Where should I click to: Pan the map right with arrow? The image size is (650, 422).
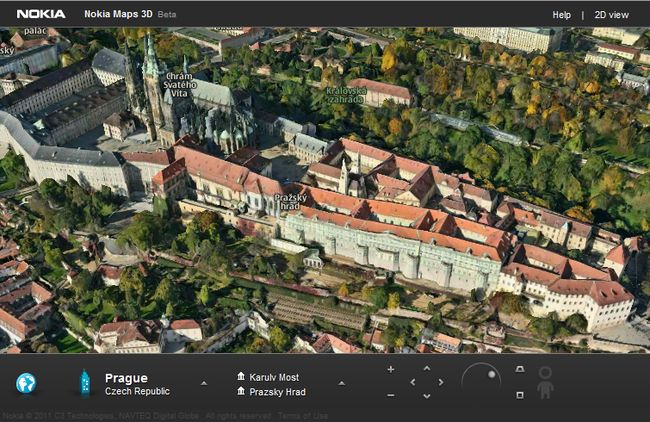441,382
